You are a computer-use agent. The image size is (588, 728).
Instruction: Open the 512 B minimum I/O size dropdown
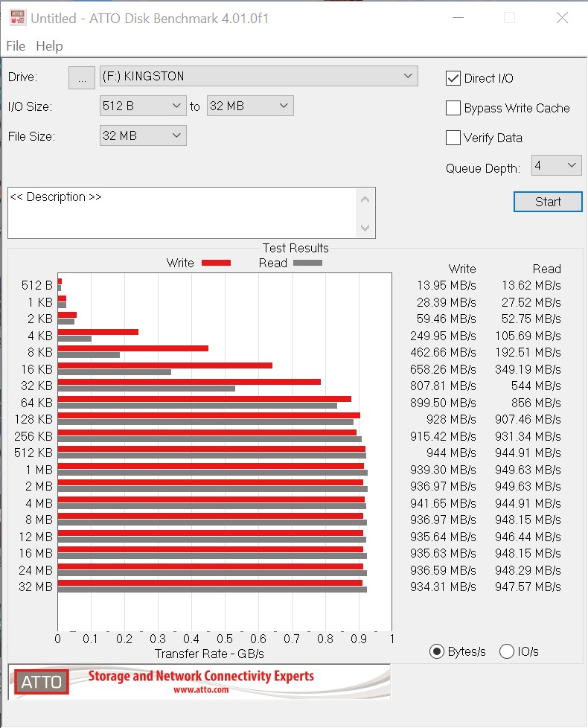143,106
